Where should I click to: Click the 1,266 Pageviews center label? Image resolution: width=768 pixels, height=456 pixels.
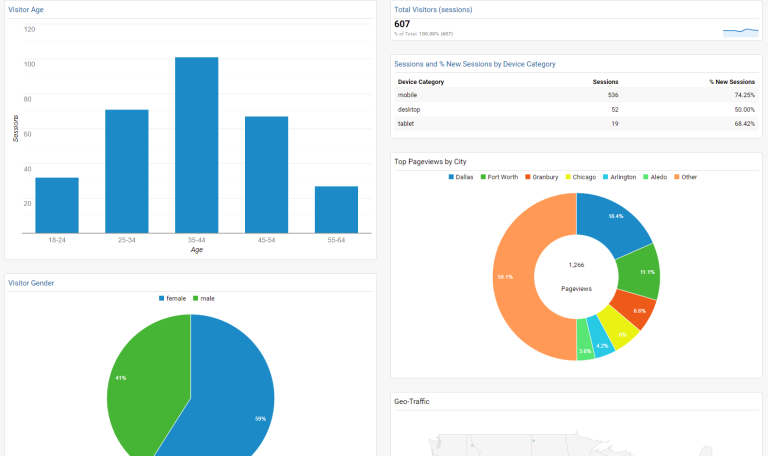576,277
